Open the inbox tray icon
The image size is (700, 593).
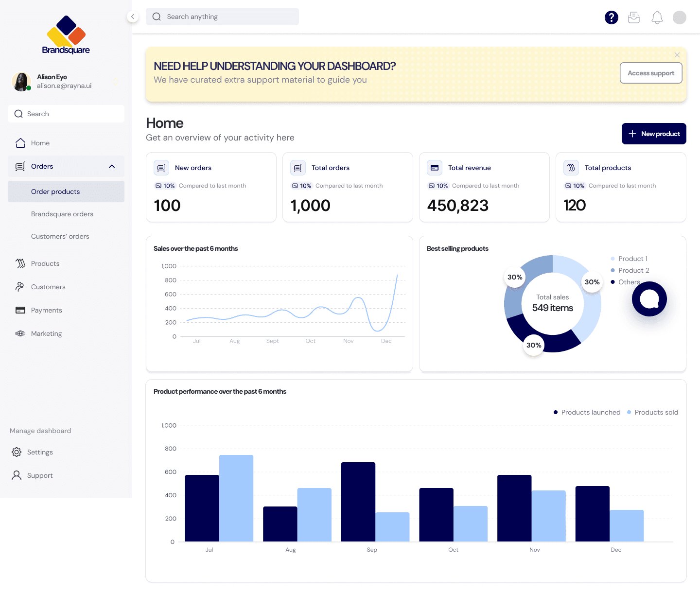tap(634, 17)
